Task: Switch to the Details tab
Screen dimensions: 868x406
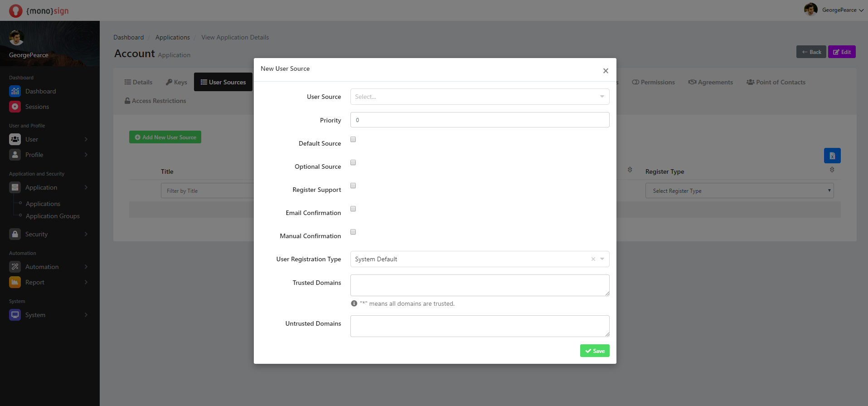Action: click(x=138, y=82)
